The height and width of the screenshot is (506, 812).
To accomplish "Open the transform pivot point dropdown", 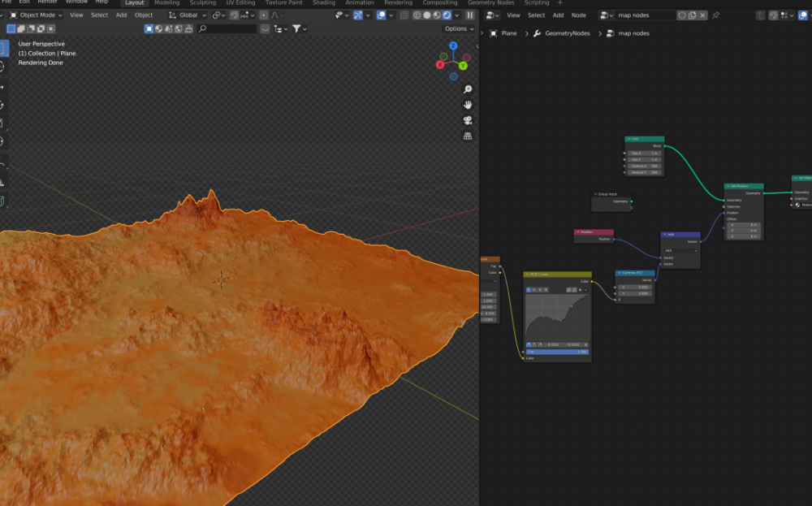I will coord(219,15).
